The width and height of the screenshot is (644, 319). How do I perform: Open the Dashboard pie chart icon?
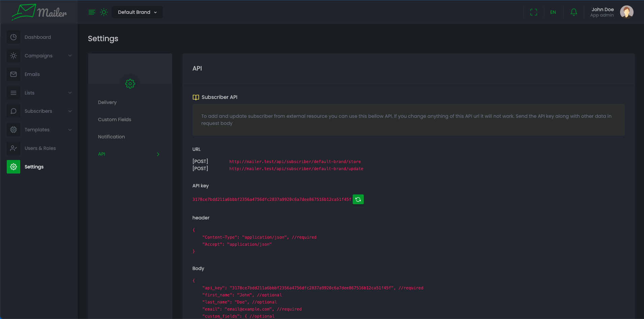(13, 37)
